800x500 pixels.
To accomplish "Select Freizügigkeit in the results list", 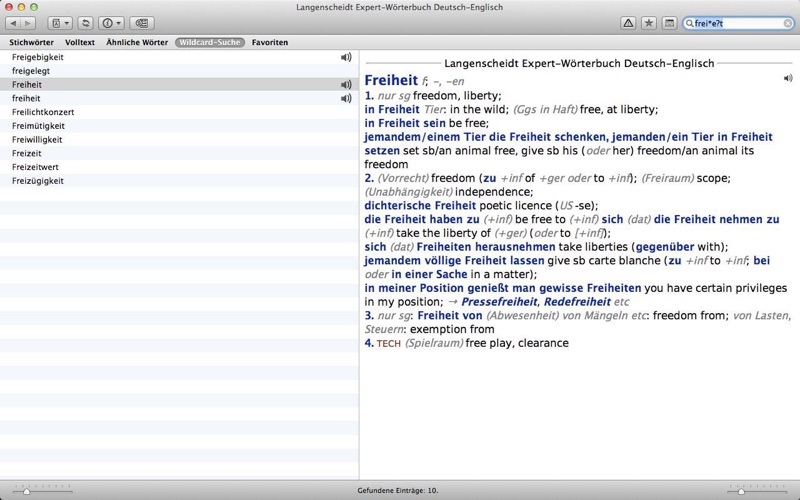I will pyautogui.click(x=179, y=181).
